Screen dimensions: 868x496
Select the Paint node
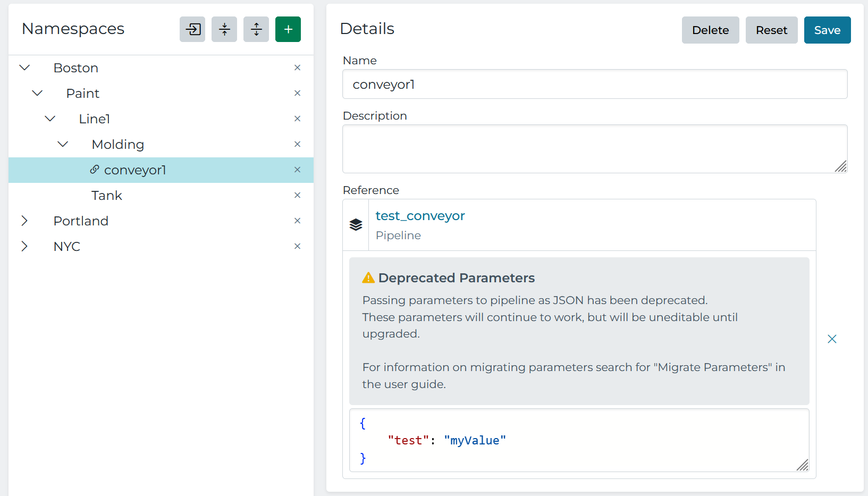(x=83, y=94)
